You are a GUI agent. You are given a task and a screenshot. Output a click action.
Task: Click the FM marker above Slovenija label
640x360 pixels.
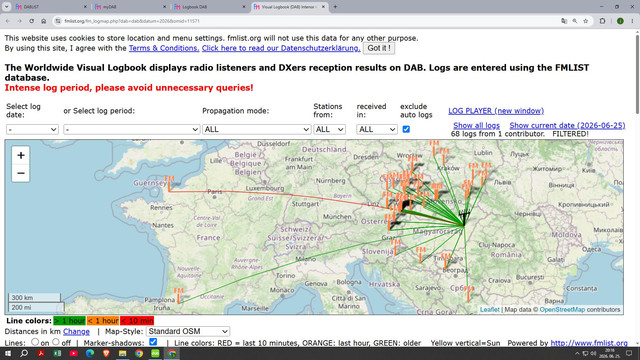coord(395,246)
